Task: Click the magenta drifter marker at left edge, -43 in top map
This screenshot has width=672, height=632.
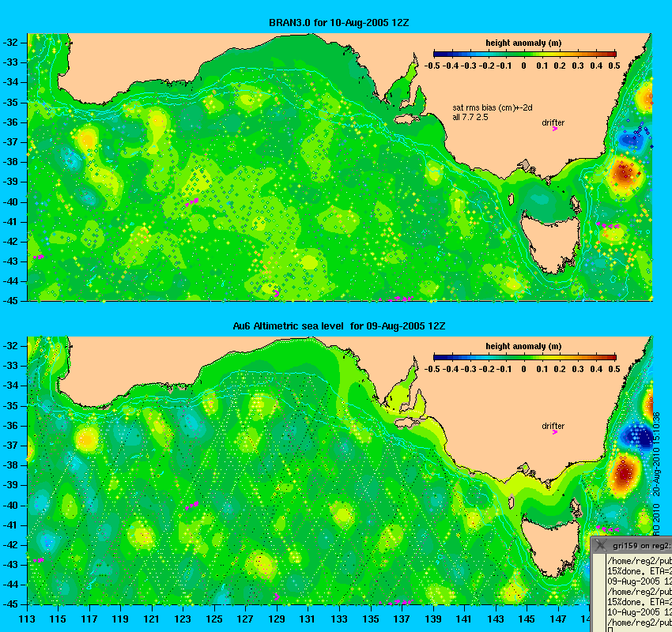Action: tap(39, 257)
